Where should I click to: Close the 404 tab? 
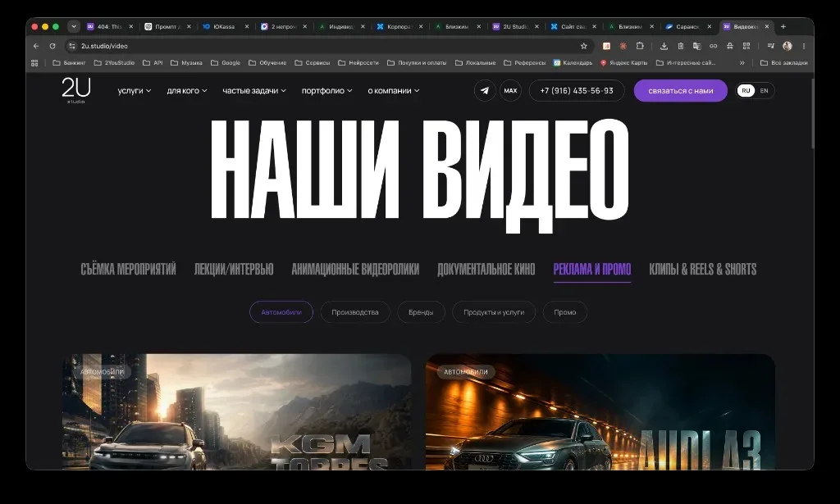point(130,26)
